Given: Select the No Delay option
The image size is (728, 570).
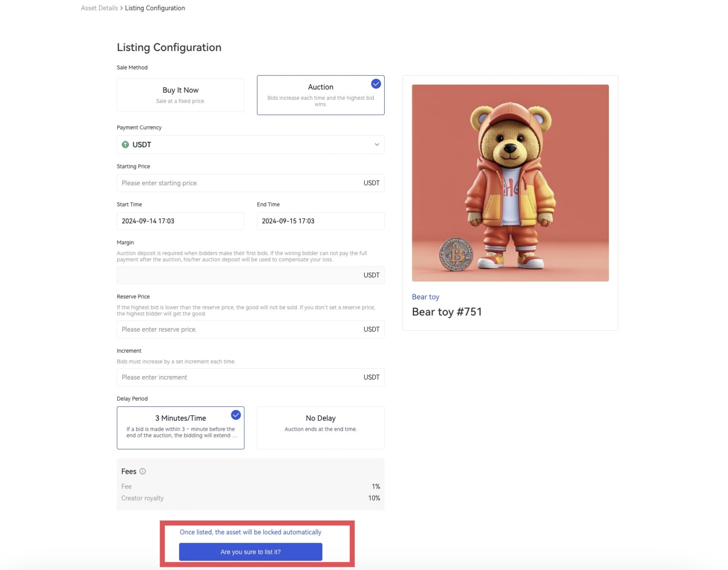Looking at the screenshot, I should (x=320, y=427).
